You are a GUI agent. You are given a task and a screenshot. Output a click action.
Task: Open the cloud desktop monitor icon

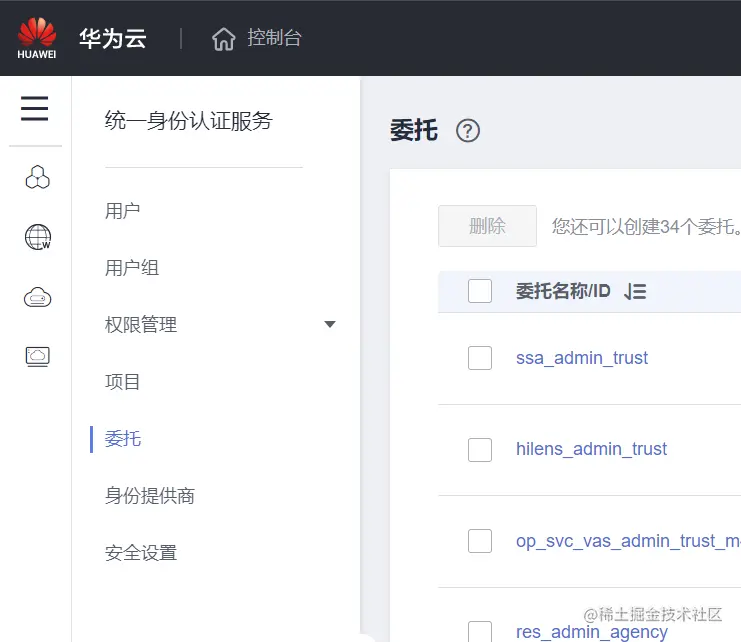pos(37,357)
